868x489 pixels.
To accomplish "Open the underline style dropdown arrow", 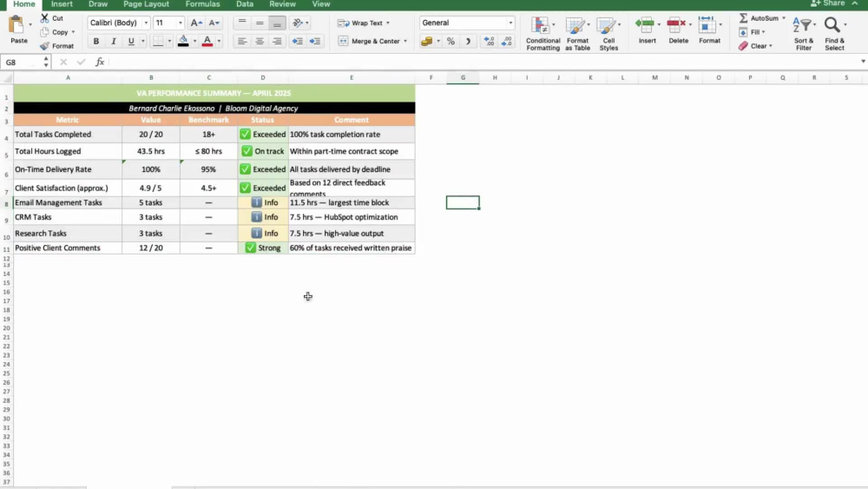I will [x=143, y=41].
